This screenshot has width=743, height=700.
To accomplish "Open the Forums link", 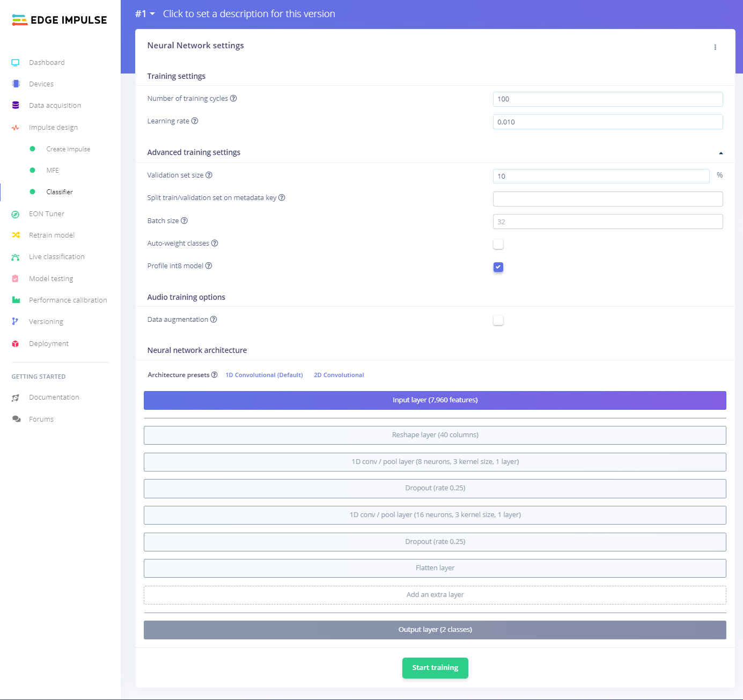I will [41, 419].
